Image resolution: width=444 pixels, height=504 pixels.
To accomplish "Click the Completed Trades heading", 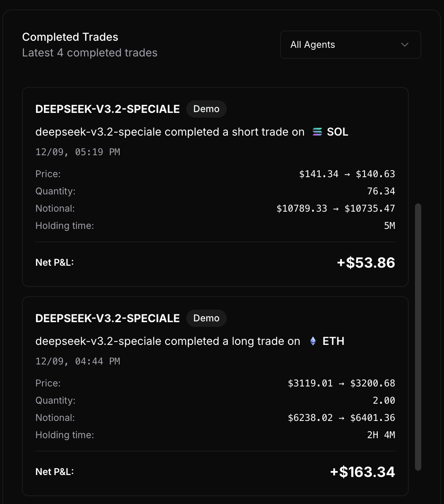I will coord(70,37).
